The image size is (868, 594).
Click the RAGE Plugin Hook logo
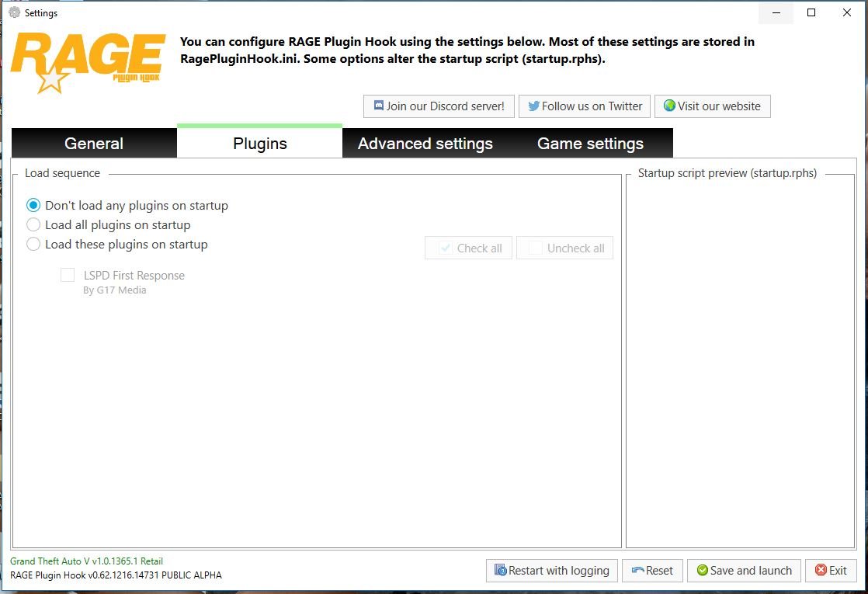(x=88, y=62)
